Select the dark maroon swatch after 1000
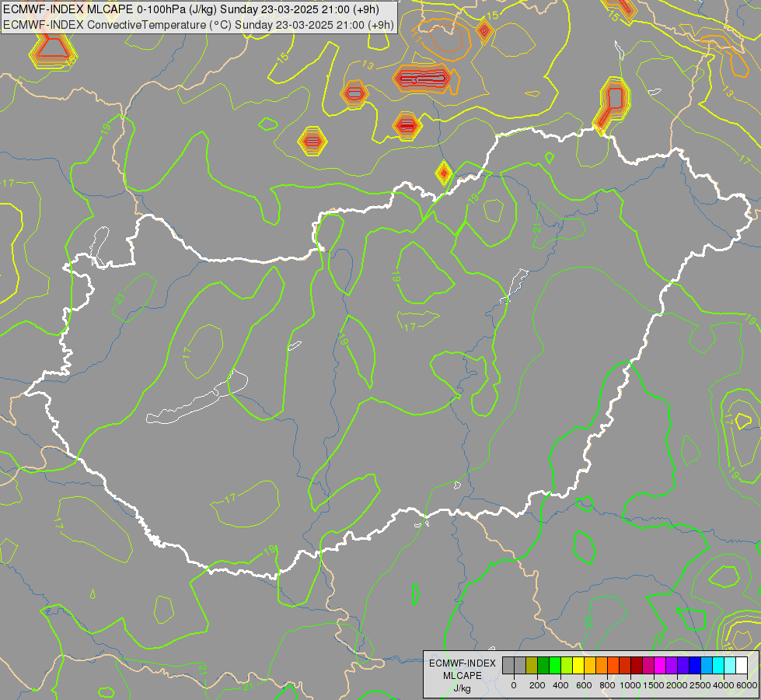Screen dimensions: 761x700 (x=637, y=666)
